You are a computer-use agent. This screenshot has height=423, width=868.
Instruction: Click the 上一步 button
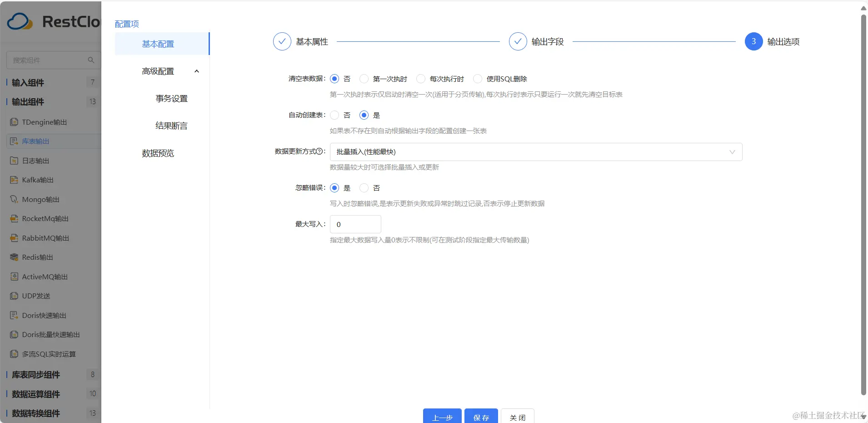tap(442, 416)
